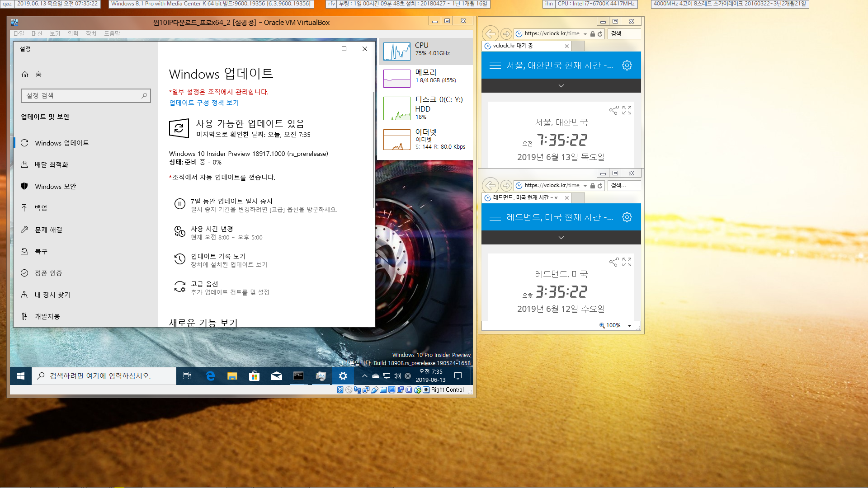Refresh the upper browser page
868x488 pixels.
click(x=600, y=34)
